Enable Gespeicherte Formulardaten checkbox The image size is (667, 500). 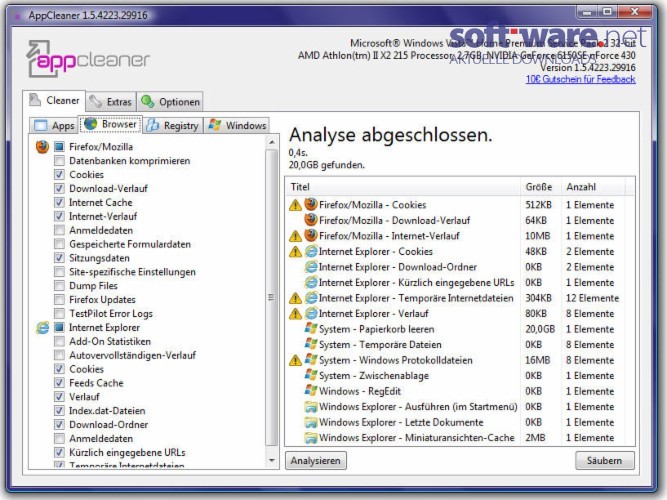[x=59, y=244]
